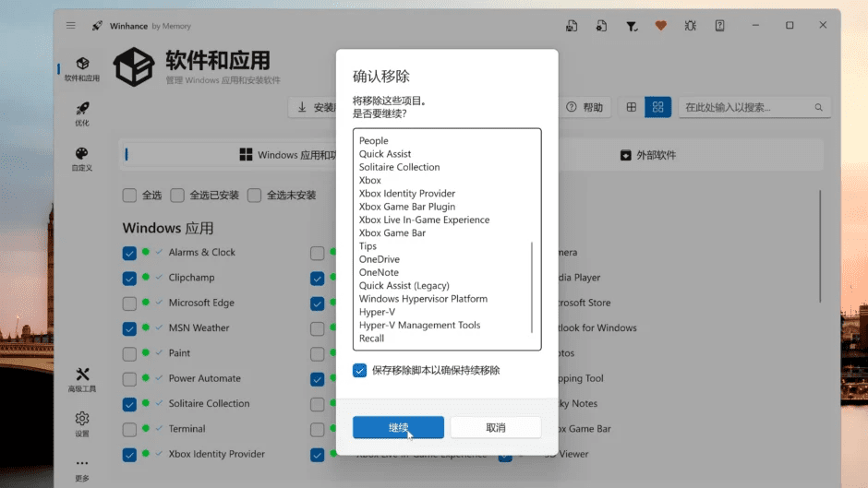868x488 pixels.
Task: Select Windows Hypervisor Platform in list
Action: (424, 299)
